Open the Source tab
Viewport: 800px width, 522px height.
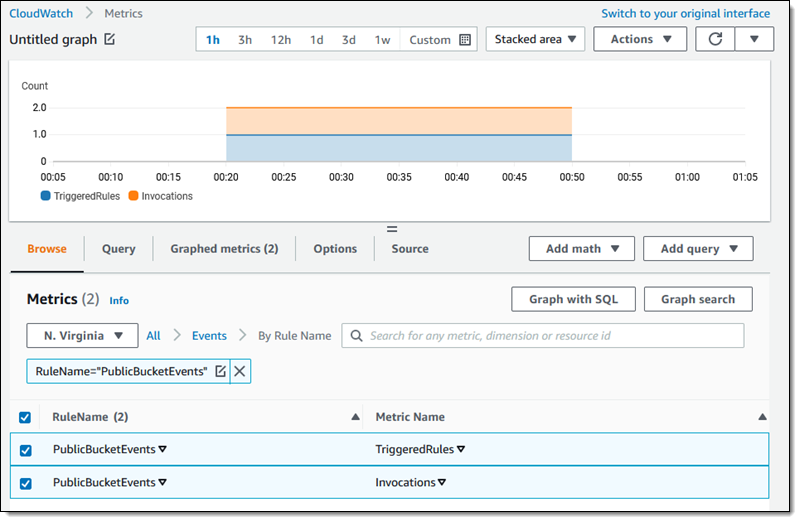pyautogui.click(x=410, y=248)
